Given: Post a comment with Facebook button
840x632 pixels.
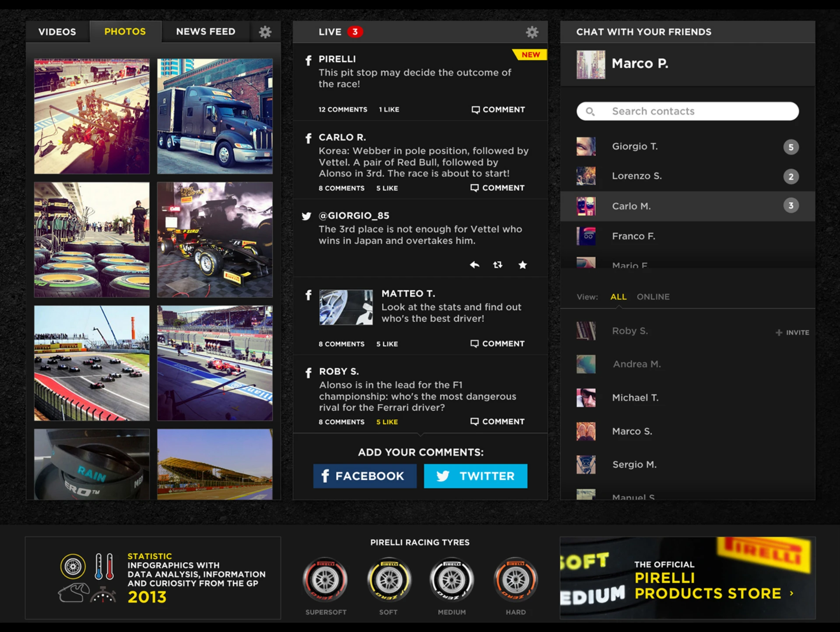Looking at the screenshot, I should [365, 476].
